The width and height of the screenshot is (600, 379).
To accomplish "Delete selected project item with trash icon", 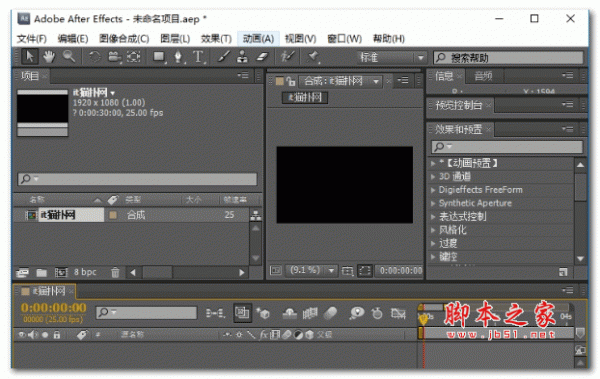I will [115, 273].
